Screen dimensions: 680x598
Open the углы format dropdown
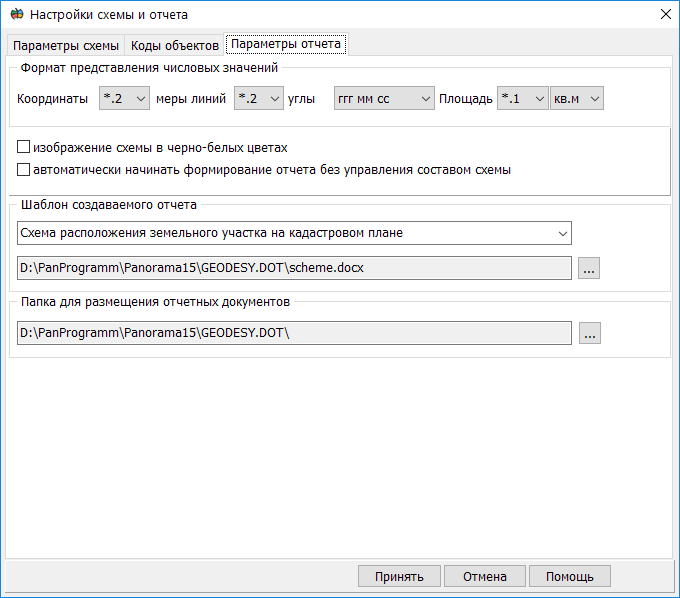(383, 99)
